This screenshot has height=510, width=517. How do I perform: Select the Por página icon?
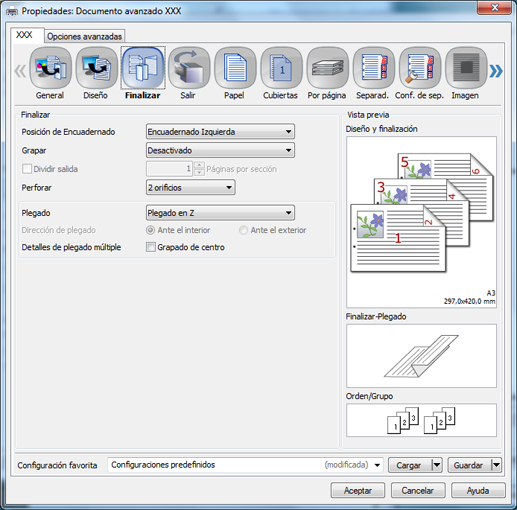(x=327, y=68)
